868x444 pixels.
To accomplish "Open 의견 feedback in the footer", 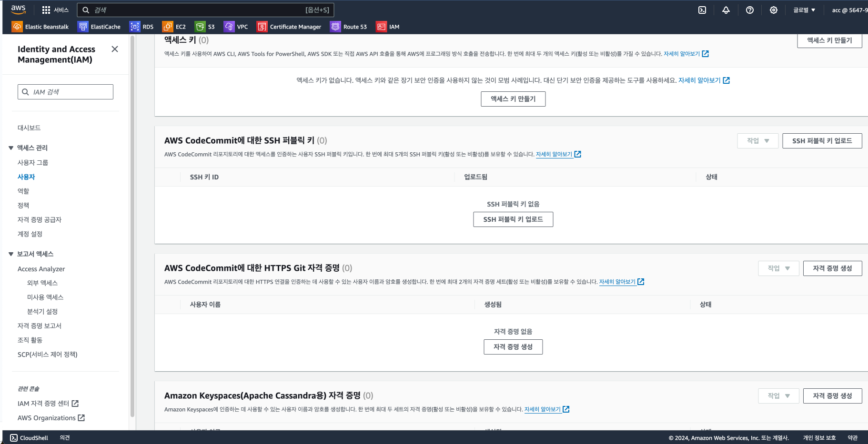I will (x=65, y=438).
